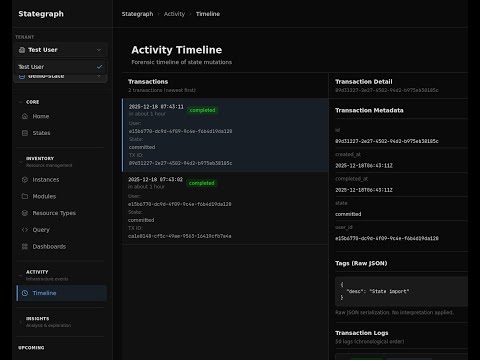Click the Dashboards grid icon
Image resolution: width=480 pixels, height=360 pixels.
click(25, 246)
